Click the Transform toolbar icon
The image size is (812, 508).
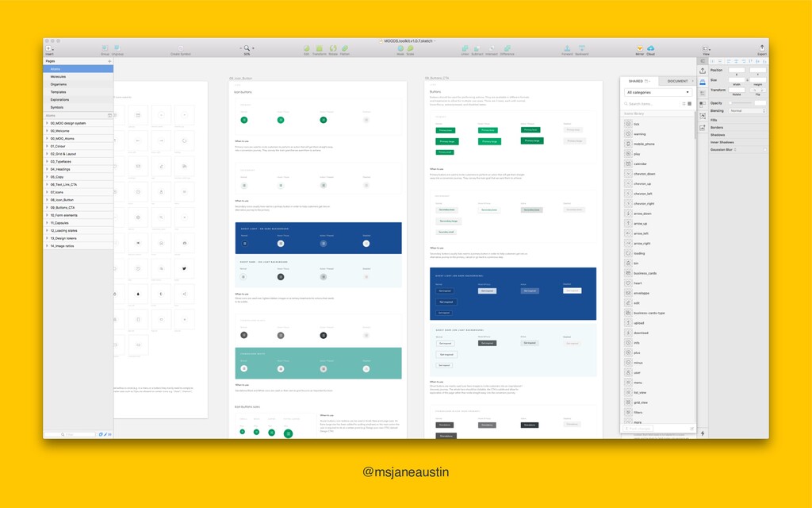(x=319, y=49)
